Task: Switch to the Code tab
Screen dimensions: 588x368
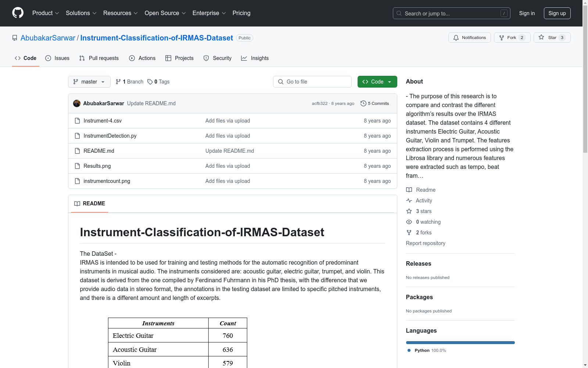Action: [x=26, y=58]
